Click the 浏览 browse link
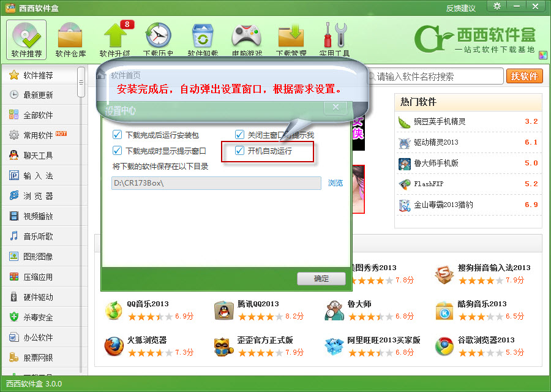This screenshot has width=551, height=392. coord(335,183)
